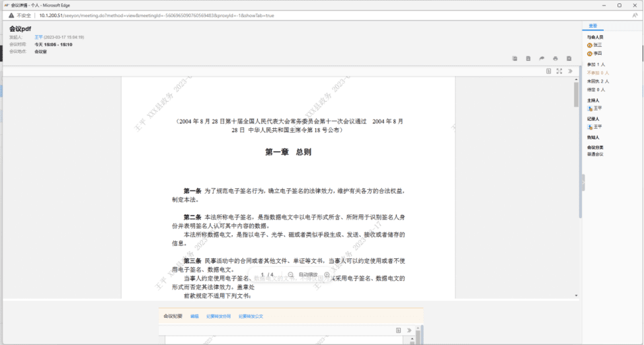644x345 pixels.
Task: Click the clipboard icon right of the printer
Action: (x=569, y=59)
